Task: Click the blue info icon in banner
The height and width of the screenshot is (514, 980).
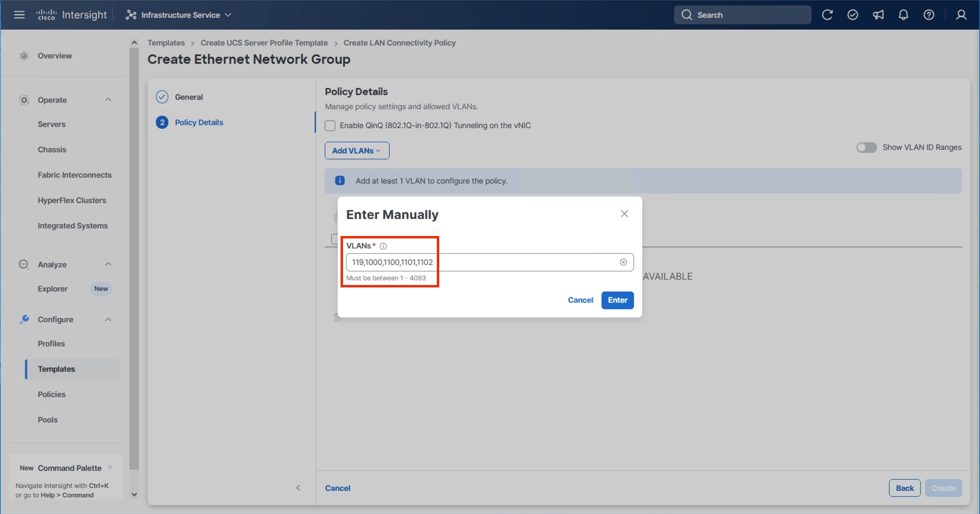Action: tap(340, 181)
